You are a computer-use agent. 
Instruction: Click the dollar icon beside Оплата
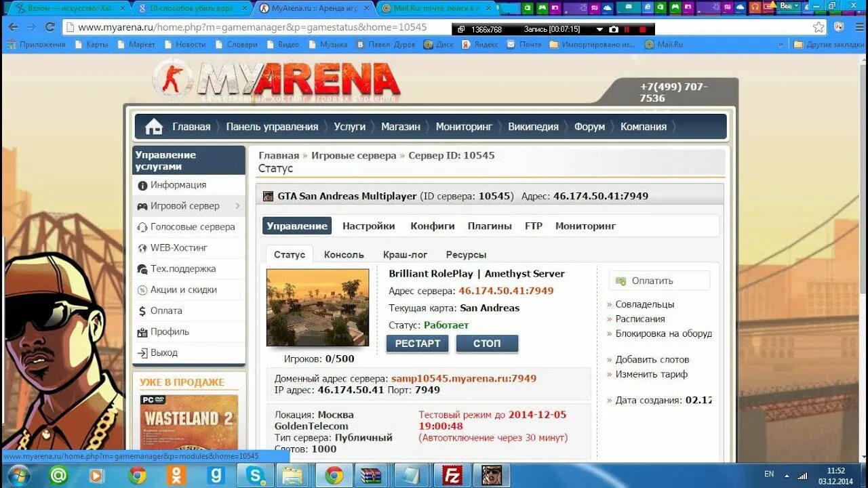tap(142, 311)
